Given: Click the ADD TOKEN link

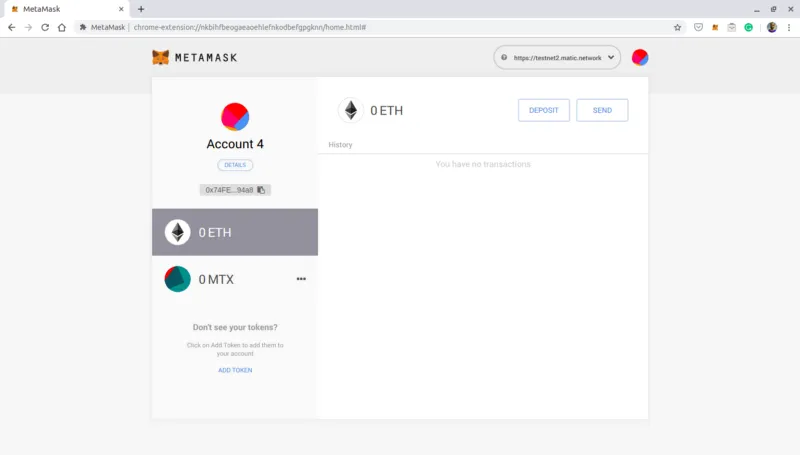Looking at the screenshot, I should coord(235,370).
